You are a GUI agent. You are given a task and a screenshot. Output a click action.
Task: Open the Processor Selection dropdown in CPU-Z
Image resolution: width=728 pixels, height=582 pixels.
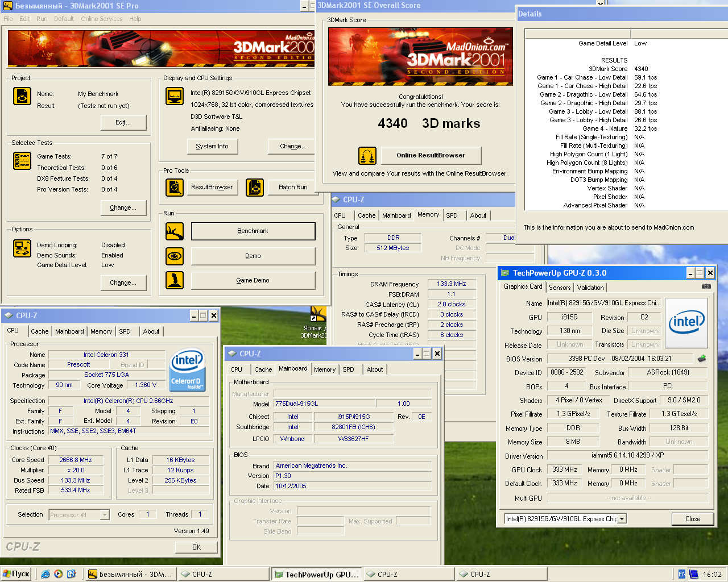pos(105,515)
